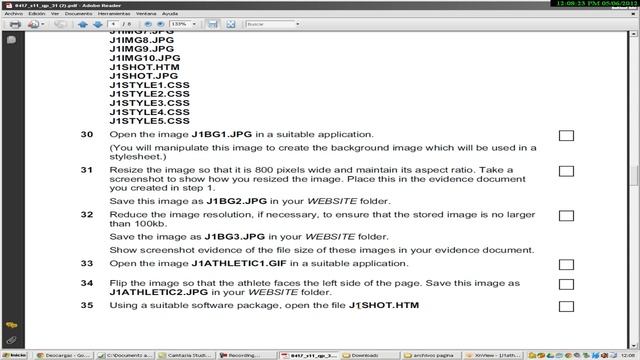Tick the checkbox for step 35
The image size is (640, 360).
tap(566, 307)
